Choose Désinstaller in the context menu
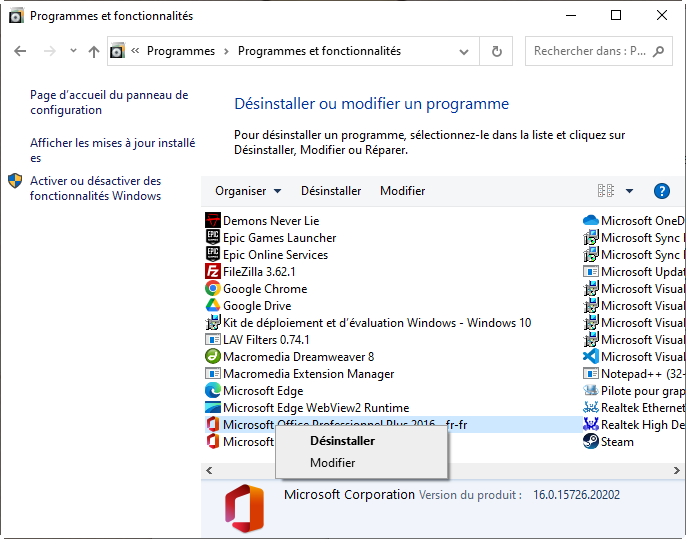Screen dimensions: 686x539 click(x=342, y=440)
